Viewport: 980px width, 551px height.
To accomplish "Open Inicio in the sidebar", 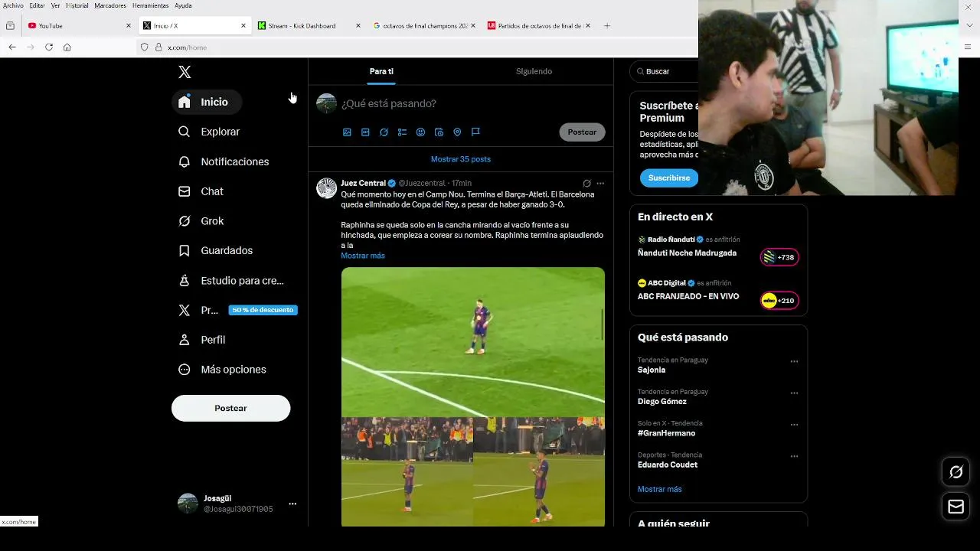I will (x=206, y=102).
